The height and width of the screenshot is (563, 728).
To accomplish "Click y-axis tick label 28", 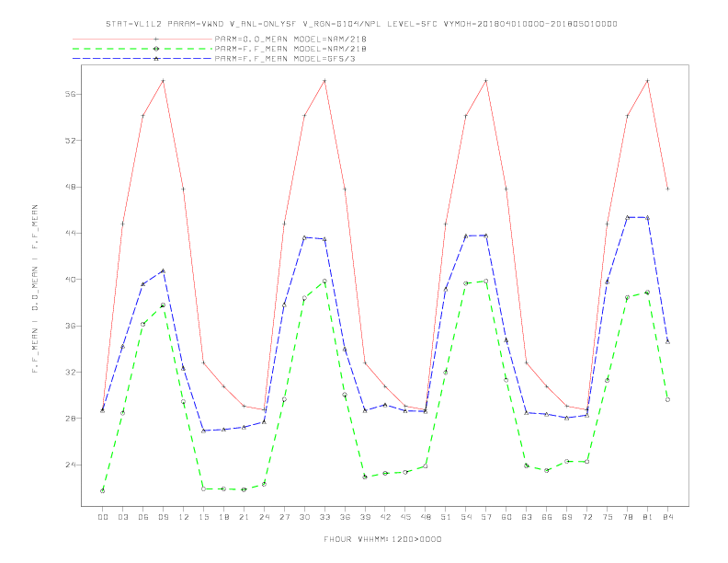I will pyautogui.click(x=70, y=419).
